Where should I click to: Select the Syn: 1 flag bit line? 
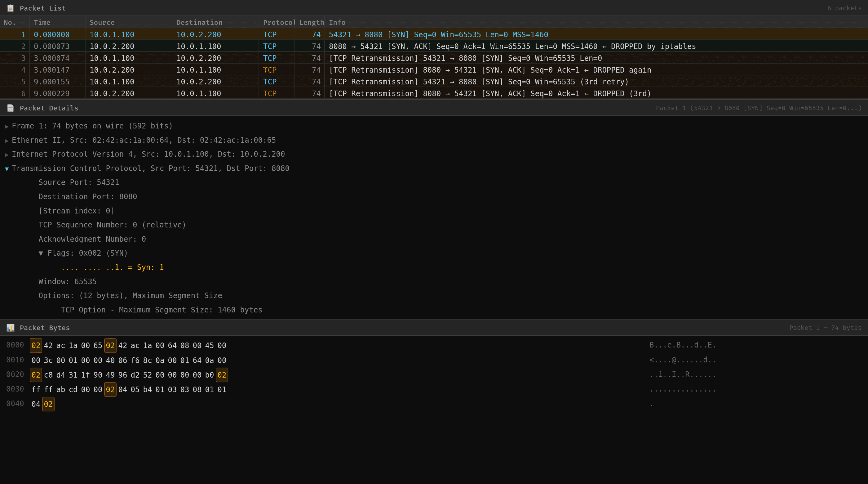coord(112,267)
